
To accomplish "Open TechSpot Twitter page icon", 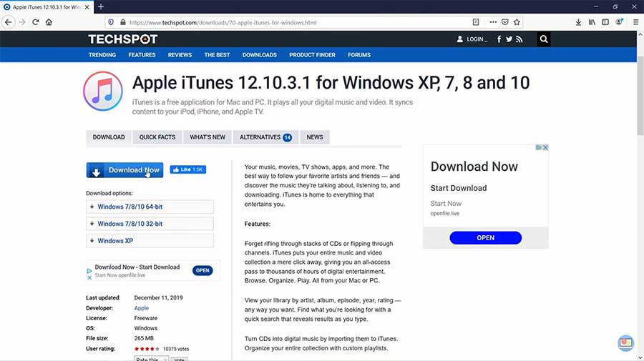I will [509, 39].
